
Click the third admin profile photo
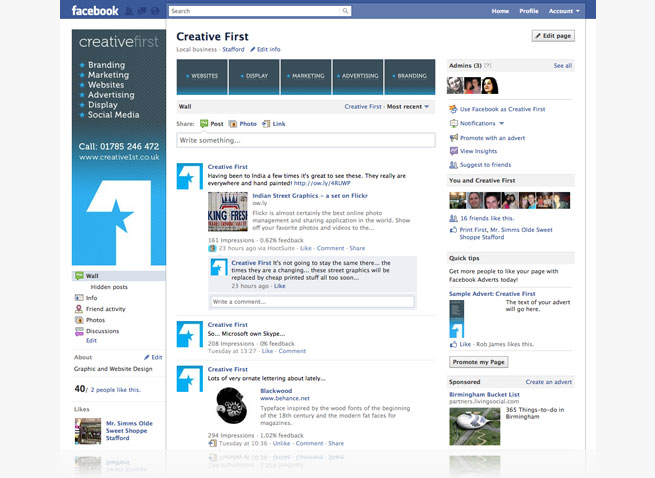(x=490, y=86)
